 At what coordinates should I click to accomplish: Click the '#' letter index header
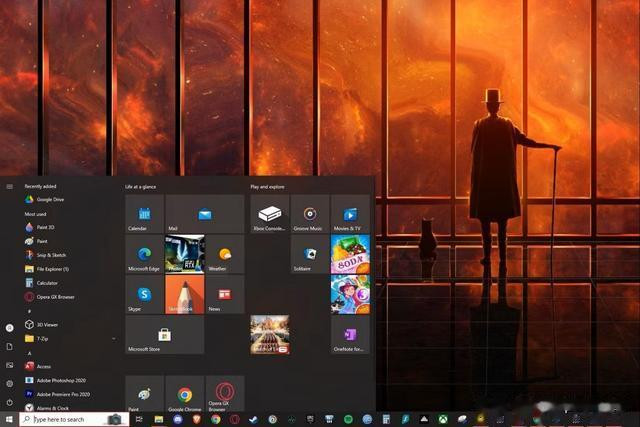[x=29, y=311]
